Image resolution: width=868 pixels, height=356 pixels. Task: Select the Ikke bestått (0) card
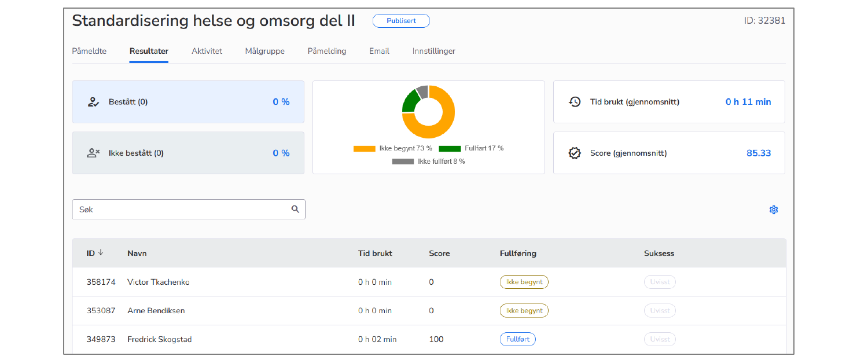pyautogui.click(x=188, y=153)
